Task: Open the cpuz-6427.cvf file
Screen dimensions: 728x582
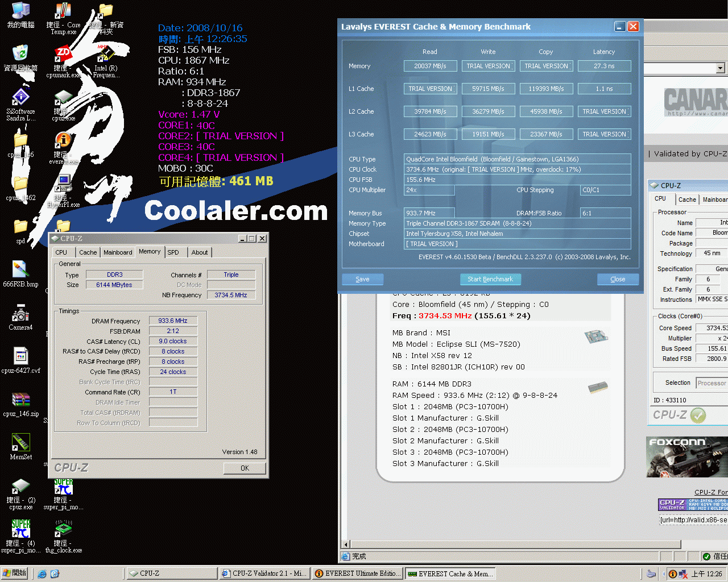Action: (20, 360)
